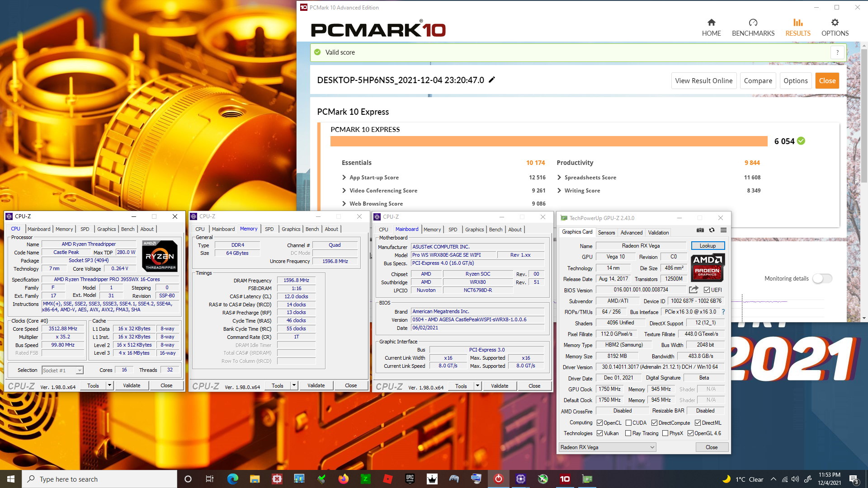The height and width of the screenshot is (488, 868).
Task: Open PCMark Options gear
Action: click(x=835, y=28)
